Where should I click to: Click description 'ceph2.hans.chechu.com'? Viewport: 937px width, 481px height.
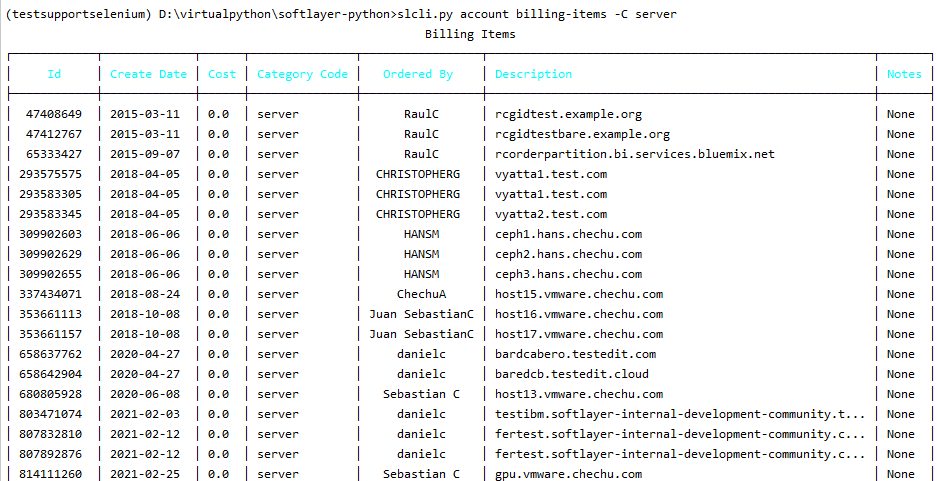click(x=568, y=254)
